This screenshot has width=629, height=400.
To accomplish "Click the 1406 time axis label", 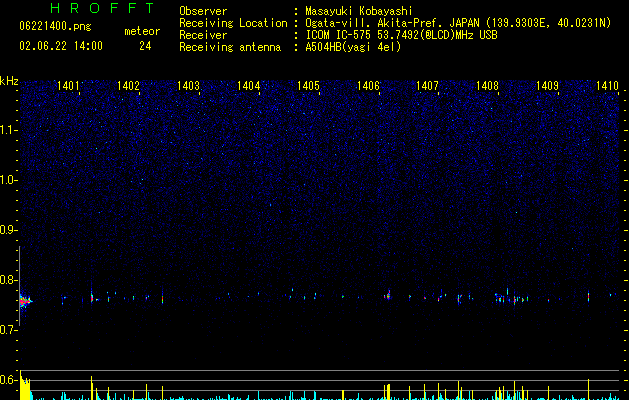I will [368, 85].
